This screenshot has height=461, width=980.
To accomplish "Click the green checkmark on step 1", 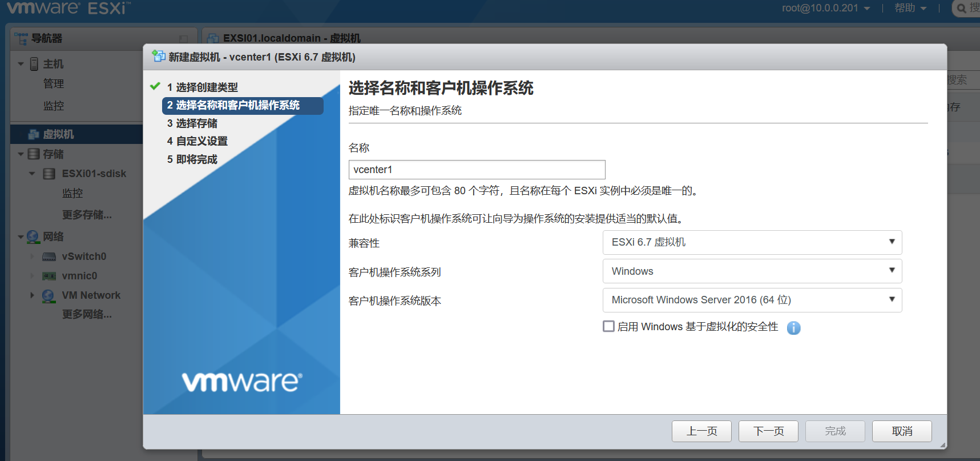I will [155, 86].
